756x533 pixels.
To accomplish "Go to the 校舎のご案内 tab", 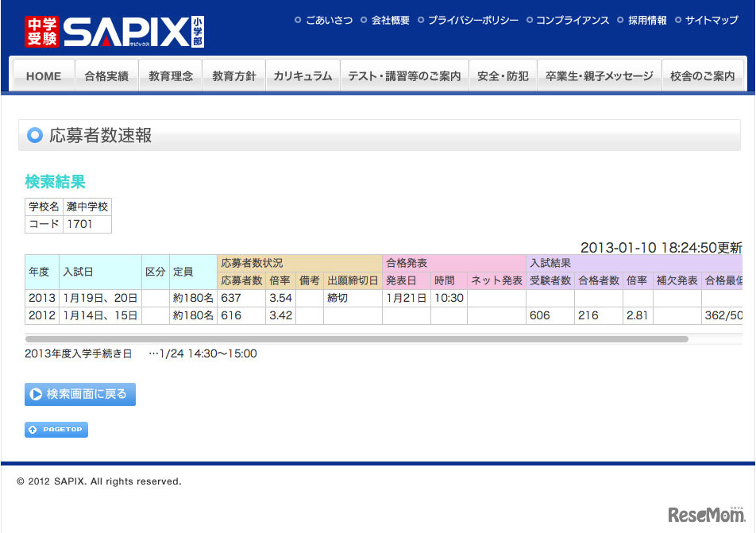I will pos(703,76).
